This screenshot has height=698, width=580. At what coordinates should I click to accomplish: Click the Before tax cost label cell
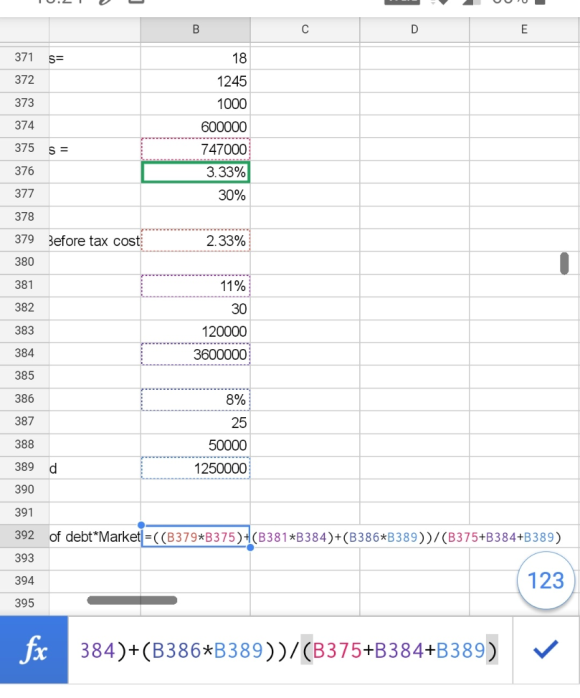95,241
